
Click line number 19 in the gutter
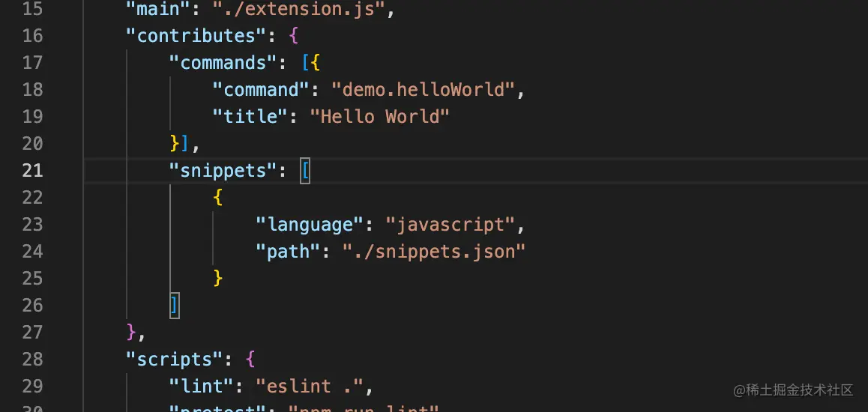coord(32,117)
